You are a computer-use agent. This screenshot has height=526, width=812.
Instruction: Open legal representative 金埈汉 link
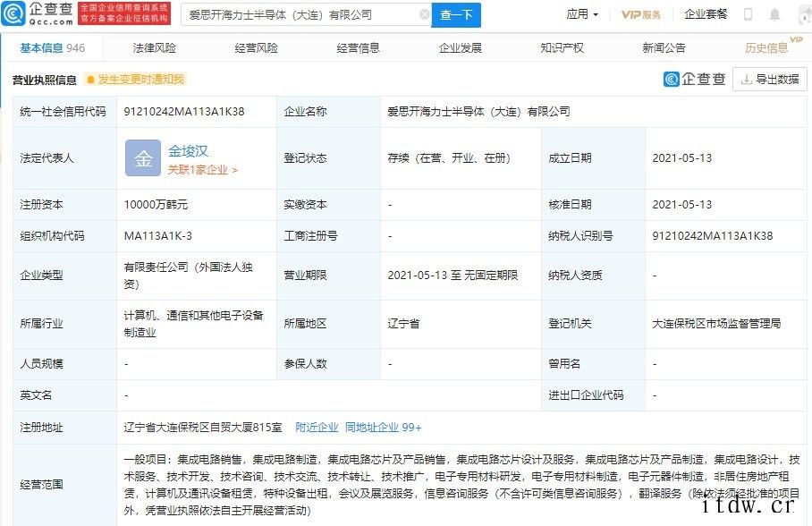click(188, 151)
